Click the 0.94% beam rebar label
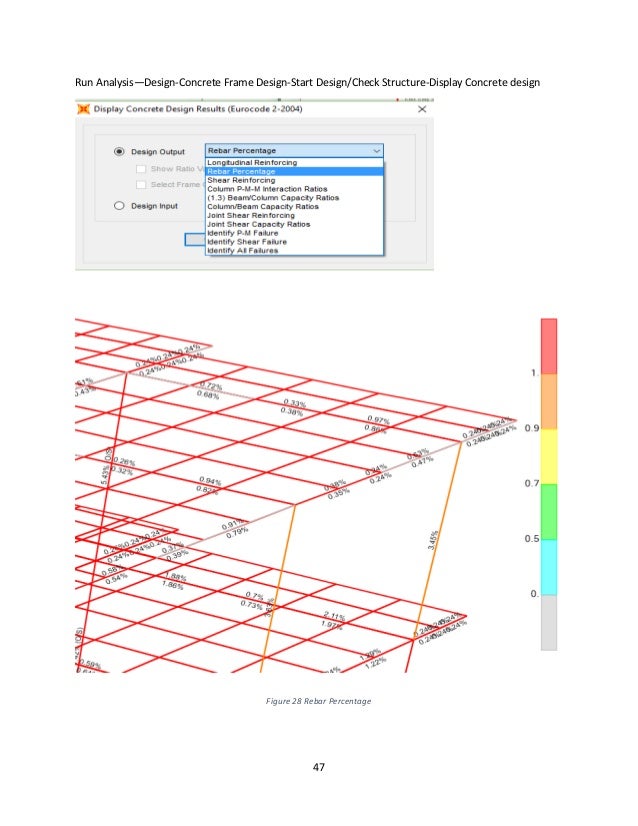Viewport: 638px width, 826px height. [x=210, y=480]
